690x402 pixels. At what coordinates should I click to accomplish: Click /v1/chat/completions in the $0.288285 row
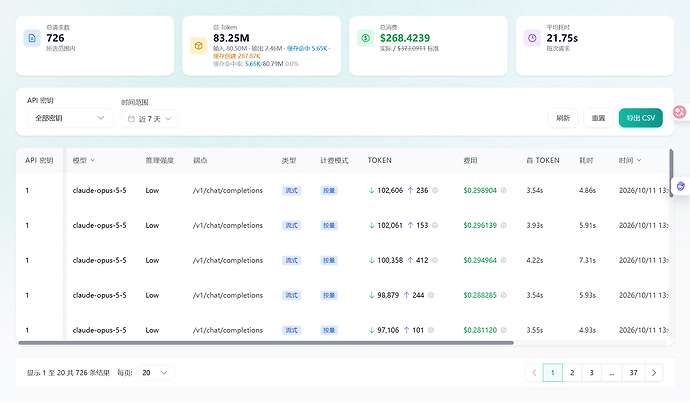click(x=228, y=295)
